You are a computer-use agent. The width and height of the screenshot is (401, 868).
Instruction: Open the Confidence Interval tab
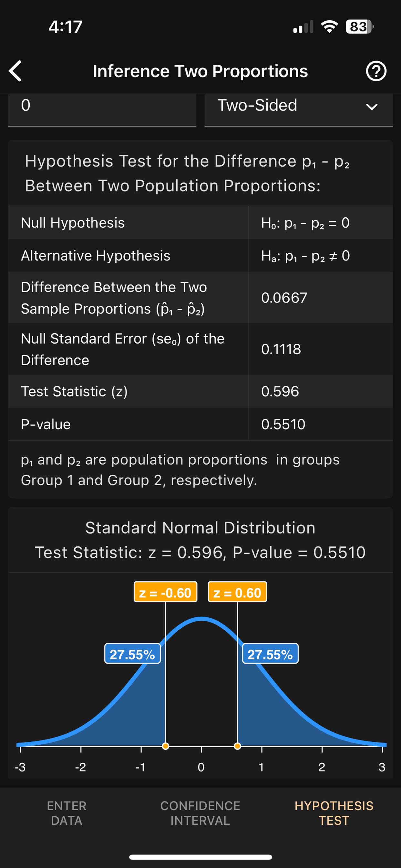click(x=200, y=813)
